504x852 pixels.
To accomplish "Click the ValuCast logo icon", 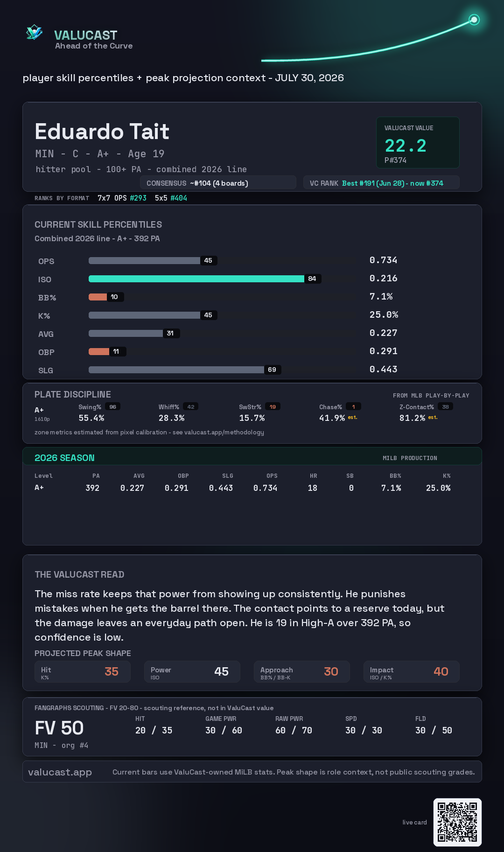I will click(x=34, y=32).
